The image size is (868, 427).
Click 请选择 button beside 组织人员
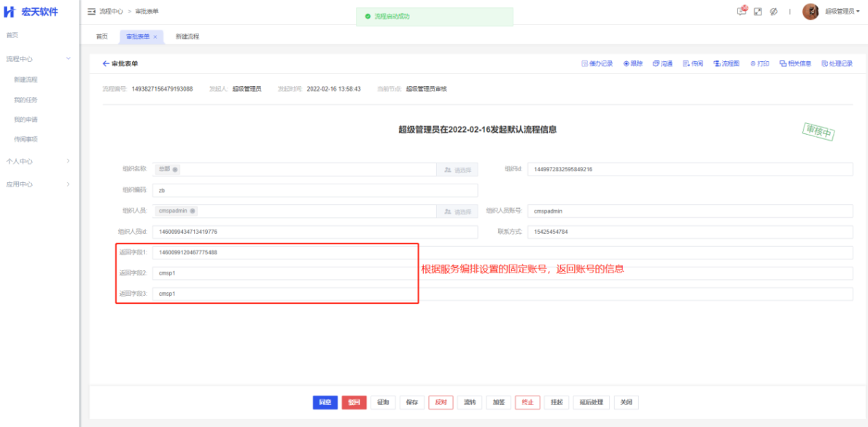(457, 211)
